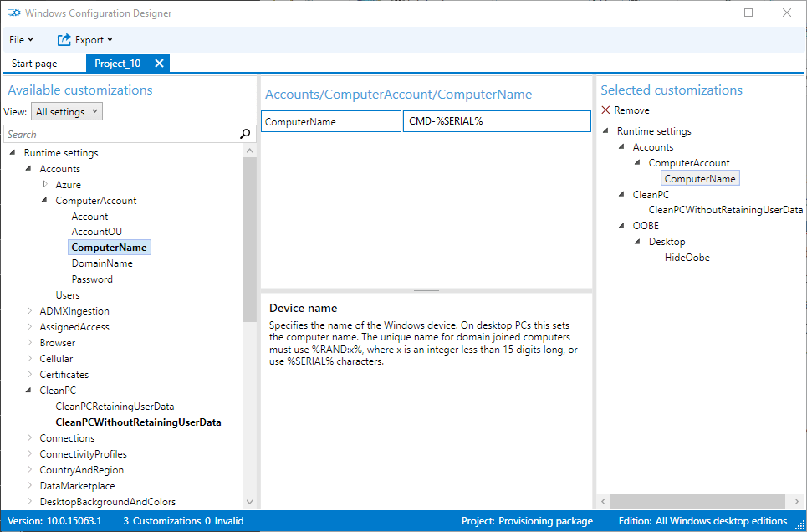The width and height of the screenshot is (807, 532).
Task: Collapse the OOBE node
Action: point(621,226)
